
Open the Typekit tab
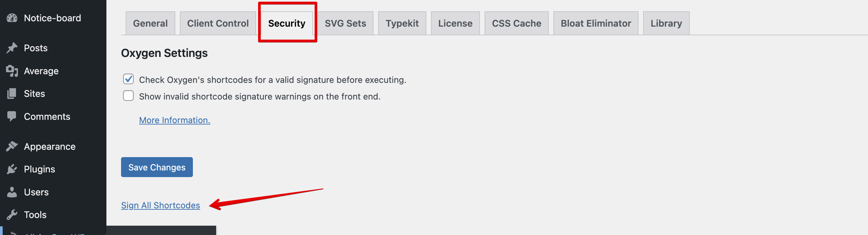[x=402, y=23]
